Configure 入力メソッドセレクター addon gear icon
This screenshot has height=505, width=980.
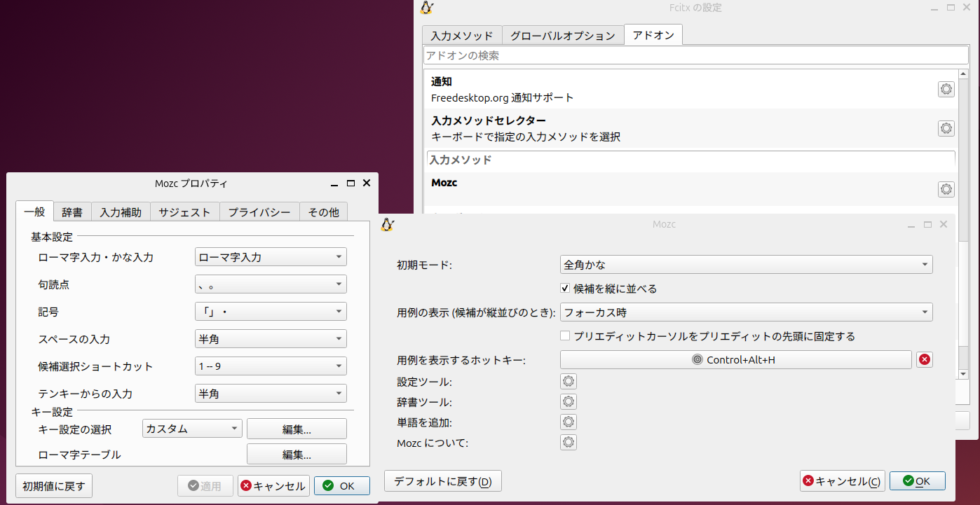(946, 128)
